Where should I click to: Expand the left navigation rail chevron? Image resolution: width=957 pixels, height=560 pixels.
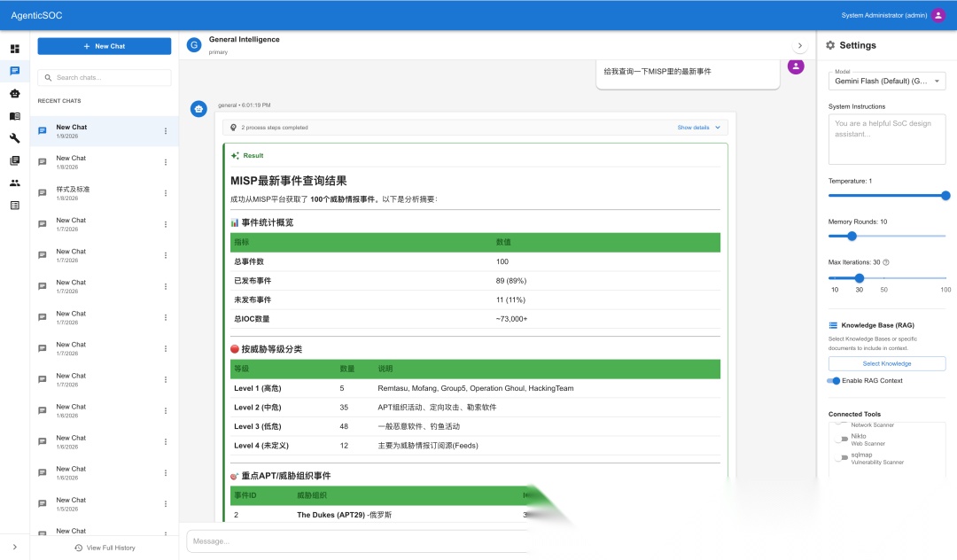click(15, 547)
